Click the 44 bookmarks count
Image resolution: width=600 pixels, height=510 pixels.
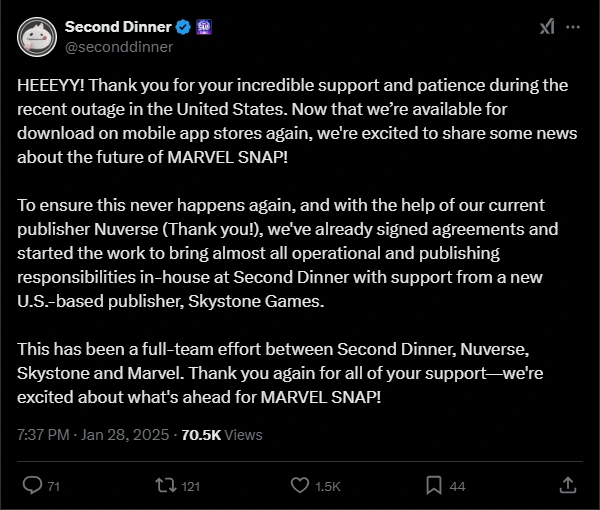pyautogui.click(x=457, y=487)
